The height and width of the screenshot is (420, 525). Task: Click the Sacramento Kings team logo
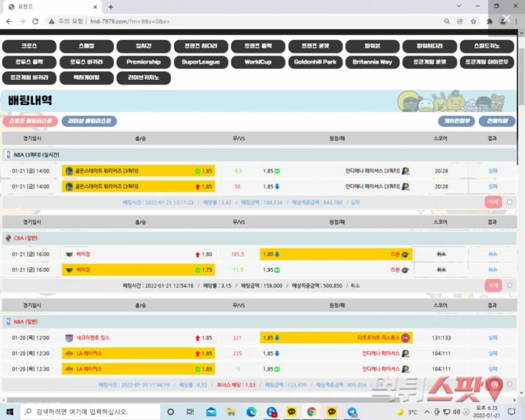(x=69, y=338)
